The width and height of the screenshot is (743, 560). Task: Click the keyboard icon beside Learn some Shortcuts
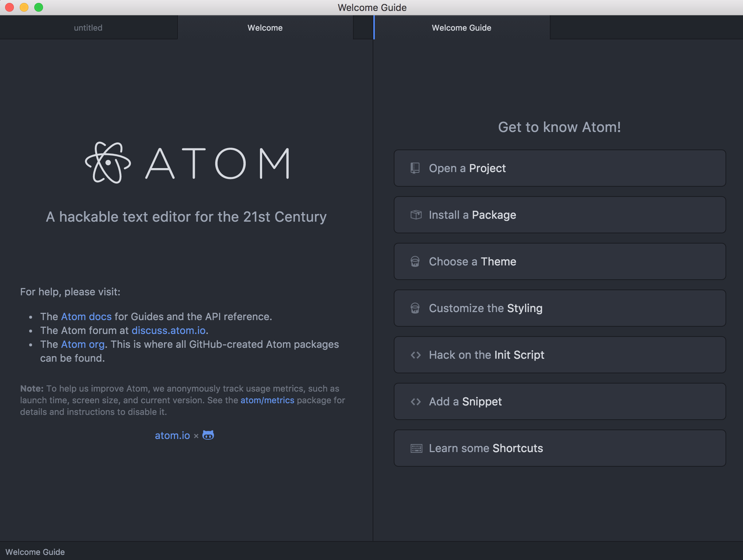pos(416,448)
